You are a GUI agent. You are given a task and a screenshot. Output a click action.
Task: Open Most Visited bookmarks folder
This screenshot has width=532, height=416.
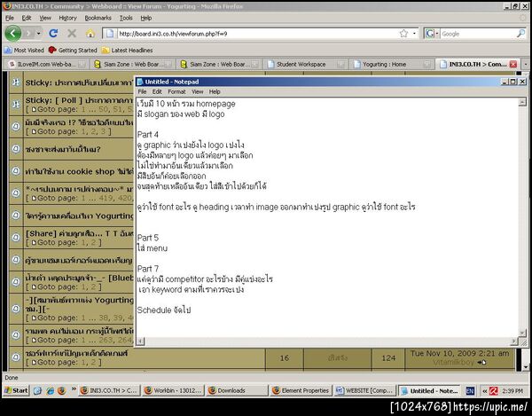pos(25,51)
